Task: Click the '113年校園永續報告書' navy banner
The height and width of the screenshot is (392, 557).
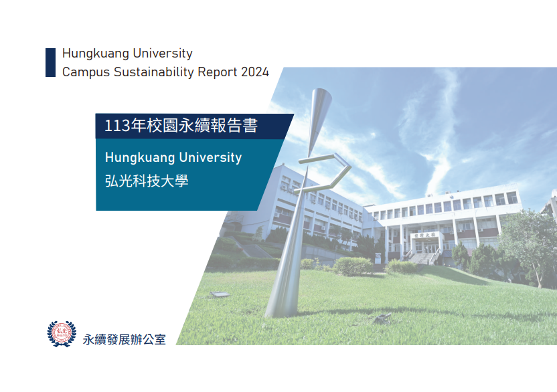Action: click(181, 126)
